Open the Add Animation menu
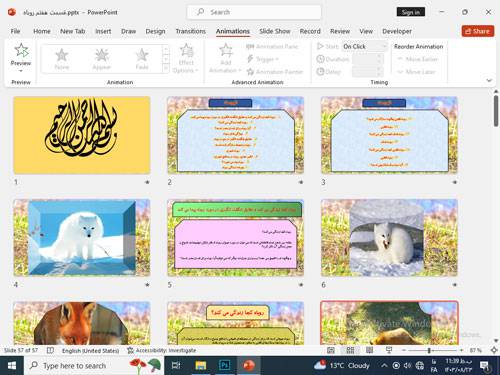The width and height of the screenshot is (500, 375). tap(225, 58)
